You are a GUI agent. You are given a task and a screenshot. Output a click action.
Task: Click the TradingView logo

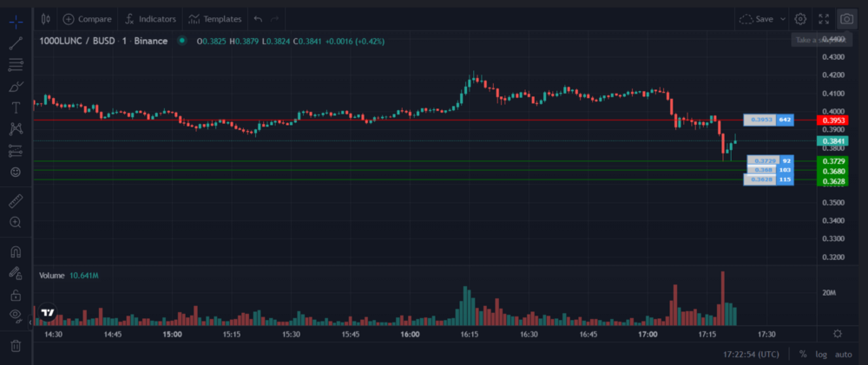(48, 312)
